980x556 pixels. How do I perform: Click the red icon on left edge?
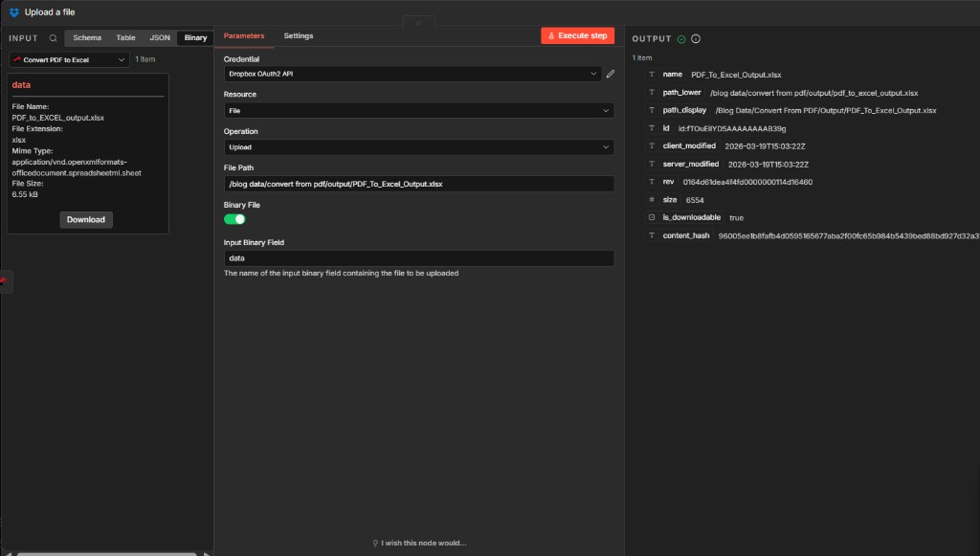pyautogui.click(x=4, y=280)
